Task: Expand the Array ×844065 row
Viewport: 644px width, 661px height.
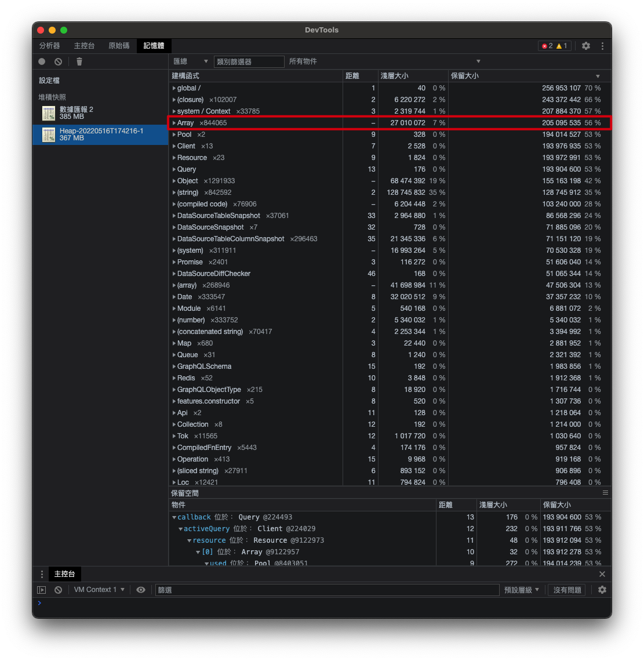Action: [174, 123]
